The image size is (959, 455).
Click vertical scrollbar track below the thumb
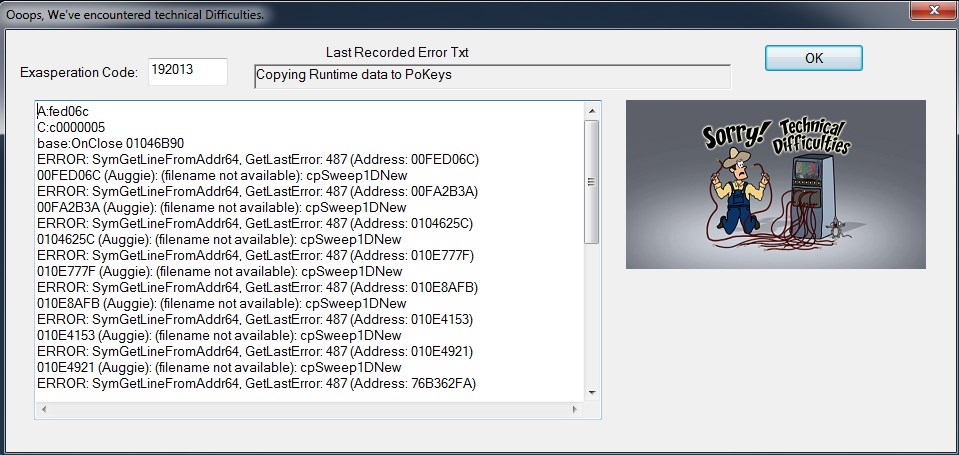(592, 320)
